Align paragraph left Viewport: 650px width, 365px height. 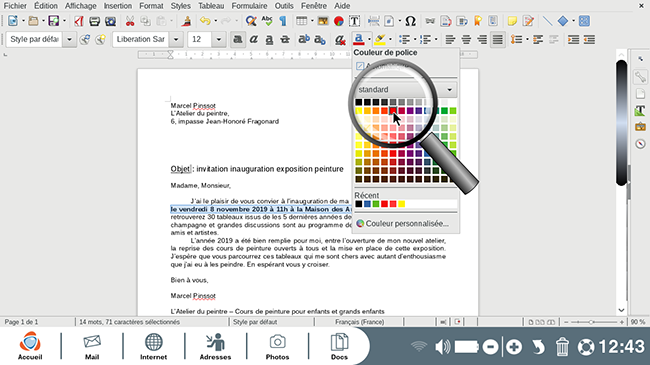coord(450,39)
